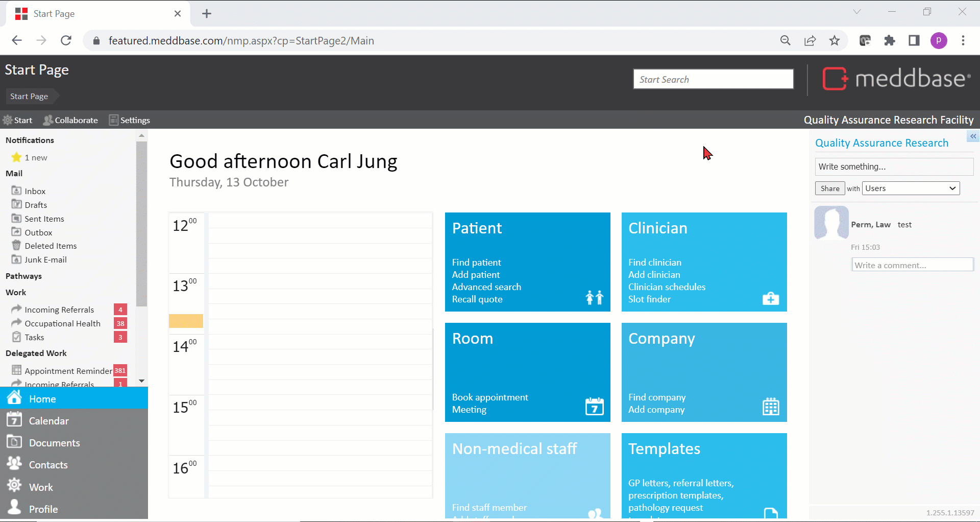Click the Share button
The image size is (980, 522).
pos(829,188)
